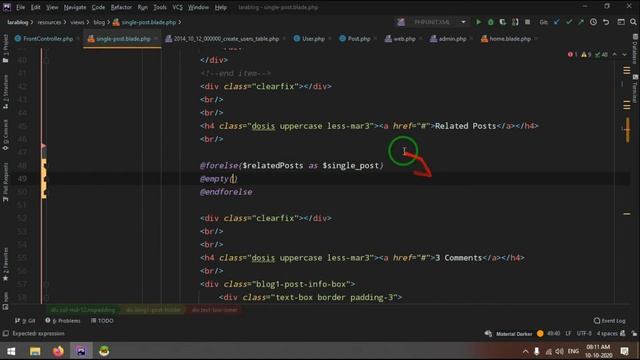The width and height of the screenshot is (640, 360).
Task: Open the Structure tool window sidebar button
Action: pyautogui.click(x=5, y=91)
